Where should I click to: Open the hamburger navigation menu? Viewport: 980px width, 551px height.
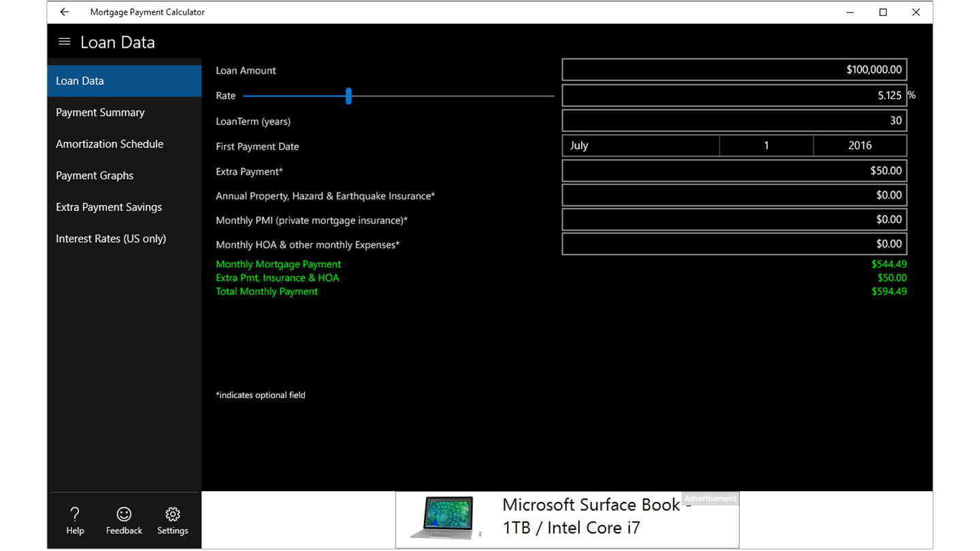[x=65, y=42]
